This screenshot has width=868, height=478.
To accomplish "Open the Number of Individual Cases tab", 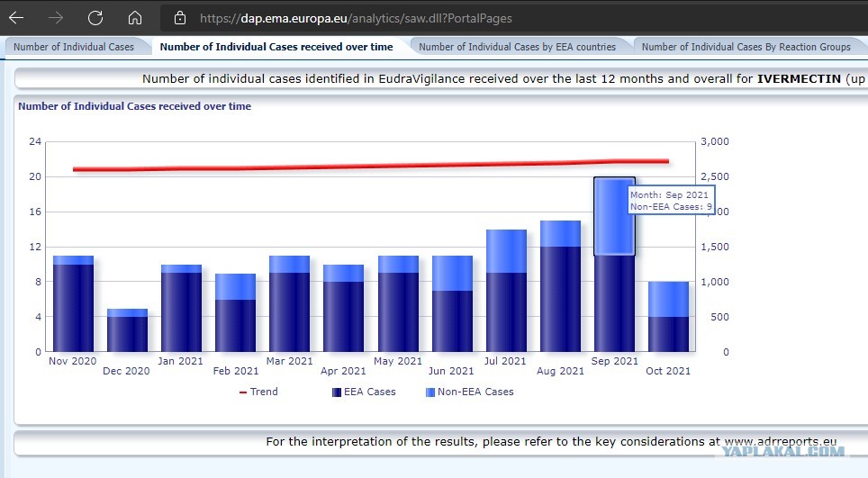I will (x=74, y=47).
